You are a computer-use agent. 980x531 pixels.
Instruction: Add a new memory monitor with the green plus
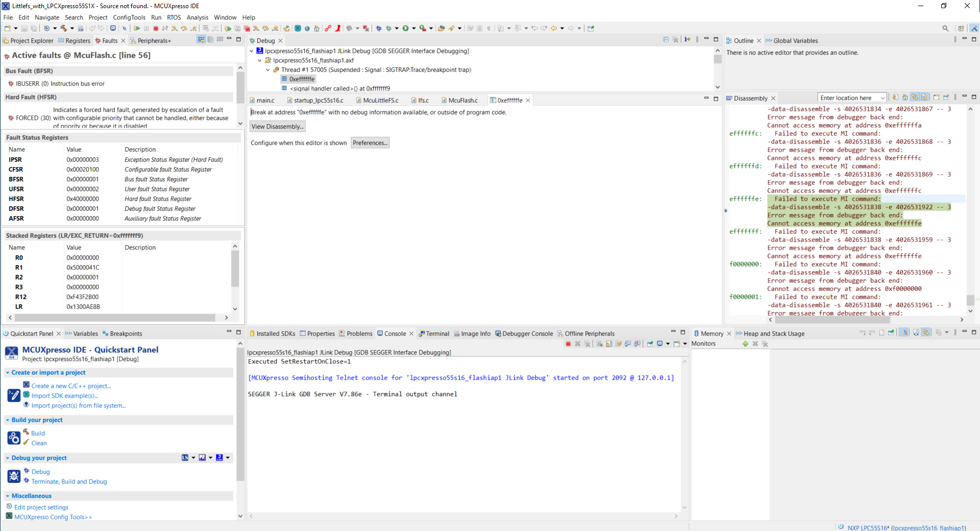(x=745, y=344)
